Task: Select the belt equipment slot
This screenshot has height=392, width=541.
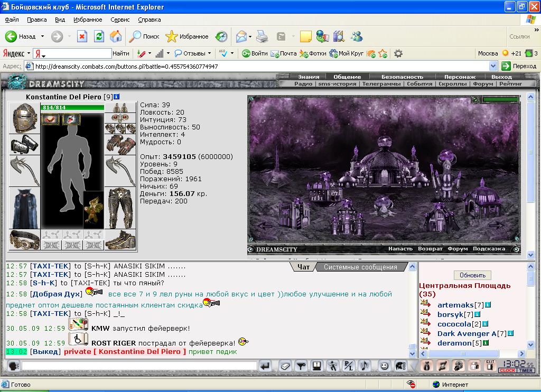Action: click(24, 240)
